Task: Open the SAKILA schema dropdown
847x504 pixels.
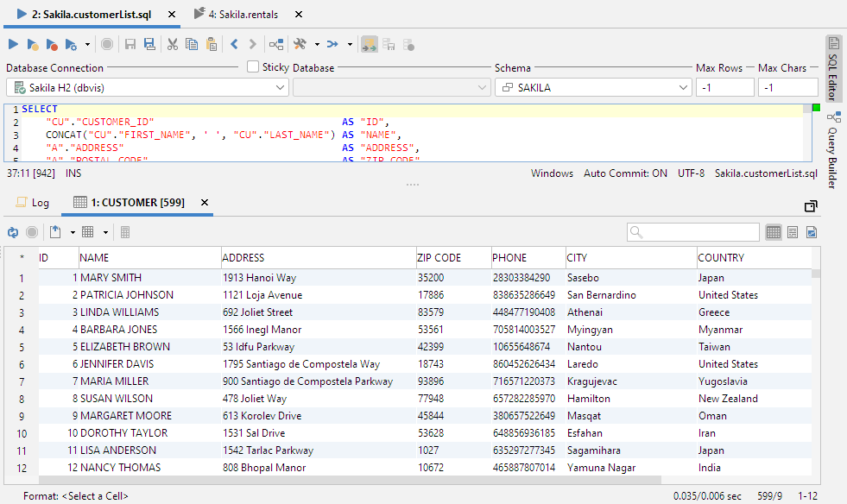Action: 682,87
